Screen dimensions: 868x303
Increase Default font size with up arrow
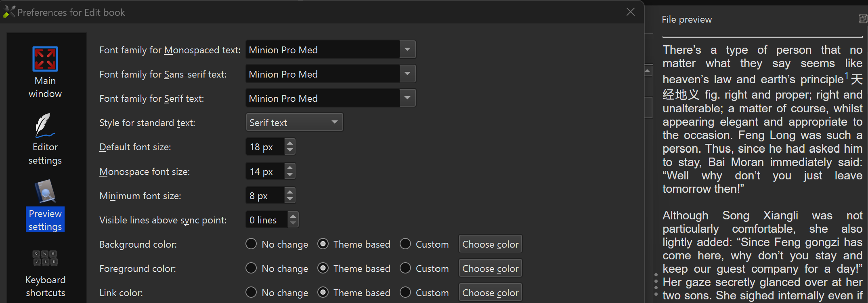coord(290,143)
